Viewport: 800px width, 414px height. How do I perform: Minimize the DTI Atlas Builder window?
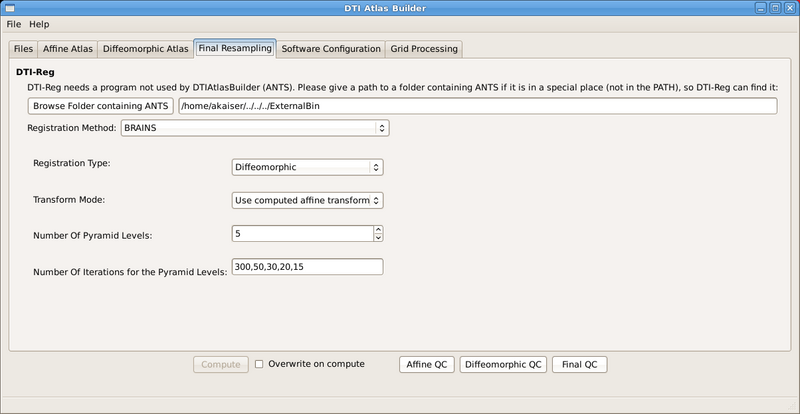(762, 8)
